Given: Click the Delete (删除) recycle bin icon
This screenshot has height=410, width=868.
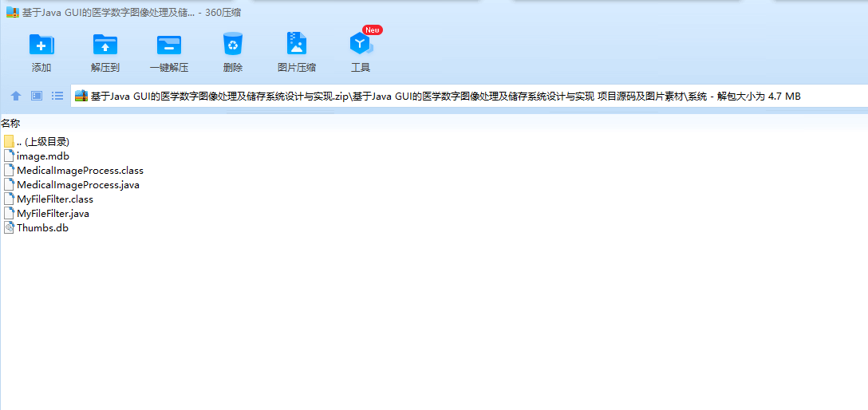Looking at the screenshot, I should (233, 44).
